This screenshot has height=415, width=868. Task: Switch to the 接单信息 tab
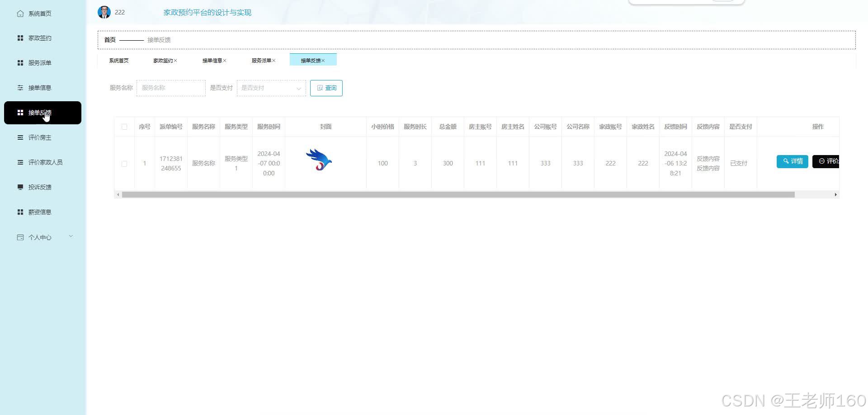coord(212,61)
